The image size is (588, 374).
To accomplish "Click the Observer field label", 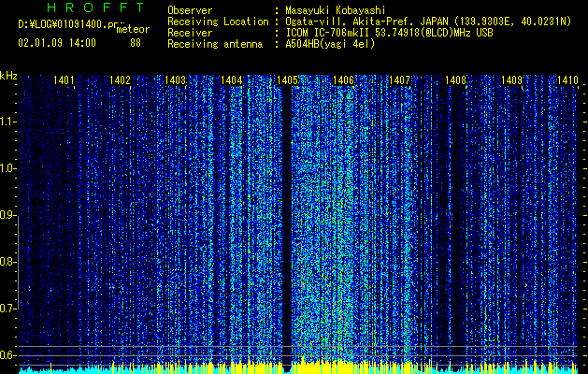I will [x=190, y=10].
